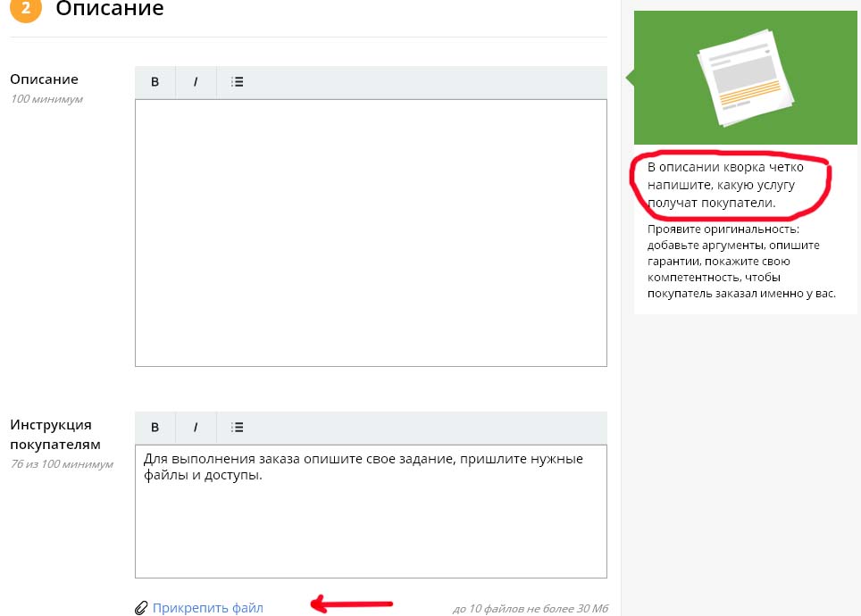Toggle italic in Инструкция покупателям toolbar
The image size is (861, 616).
[196, 427]
